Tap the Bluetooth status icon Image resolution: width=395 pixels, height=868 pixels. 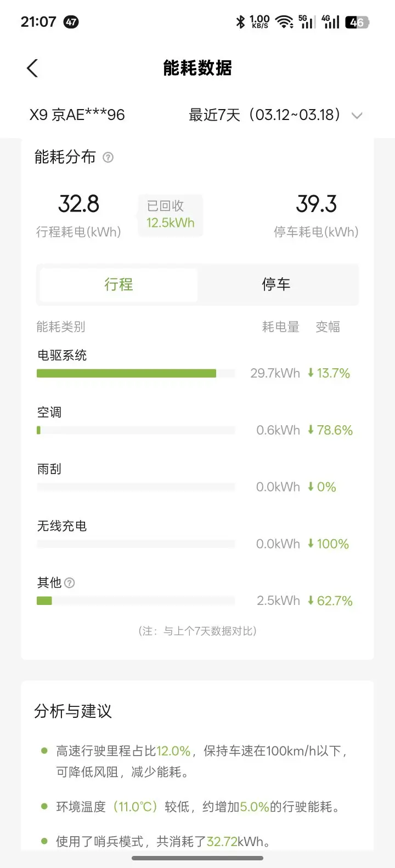(240, 22)
